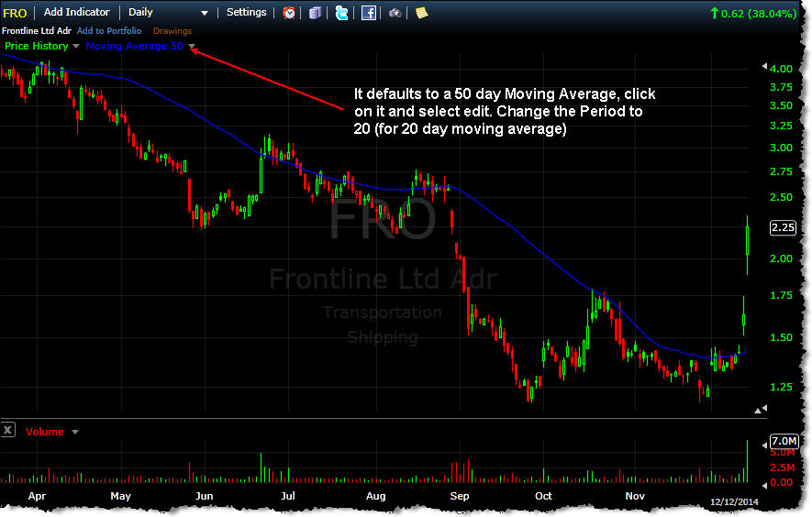Click the dropdown arrow next to Daily

point(205,13)
